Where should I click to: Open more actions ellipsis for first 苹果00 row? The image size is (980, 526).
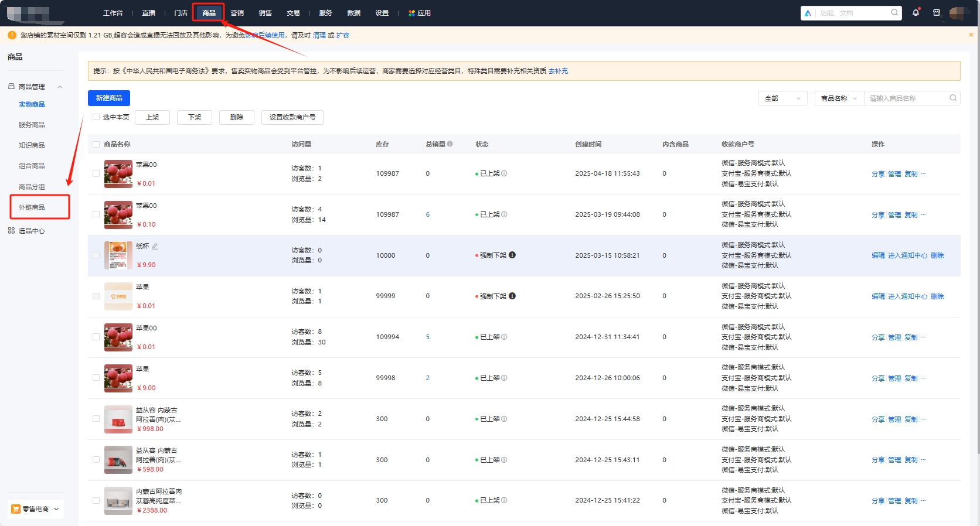point(924,174)
